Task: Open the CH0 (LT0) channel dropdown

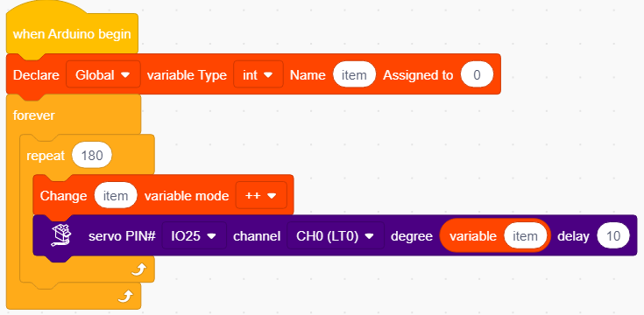Action: [x=336, y=236]
